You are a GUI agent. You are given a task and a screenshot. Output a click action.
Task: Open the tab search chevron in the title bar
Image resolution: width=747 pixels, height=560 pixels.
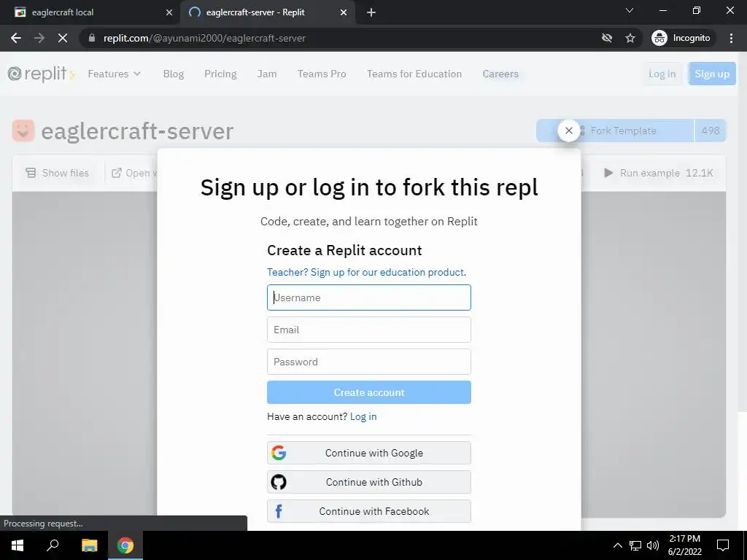click(629, 10)
